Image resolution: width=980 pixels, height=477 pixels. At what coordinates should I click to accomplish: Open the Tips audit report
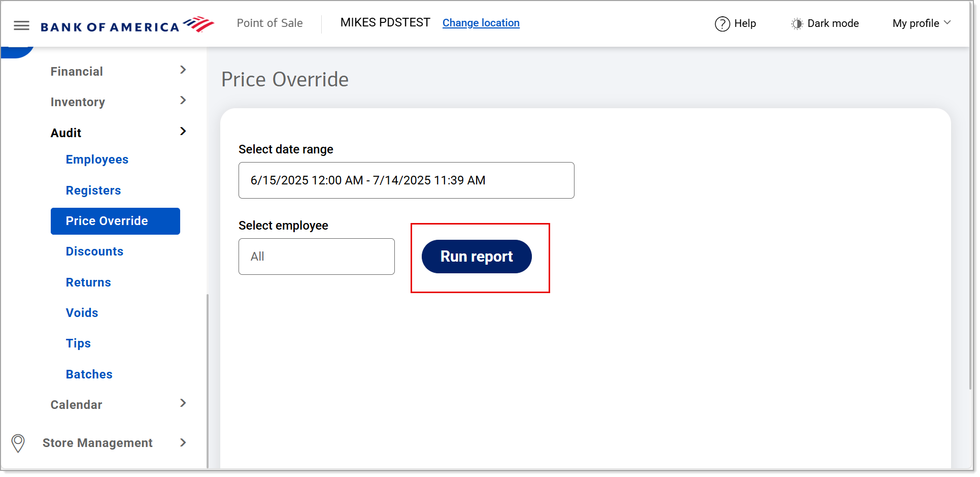78,343
